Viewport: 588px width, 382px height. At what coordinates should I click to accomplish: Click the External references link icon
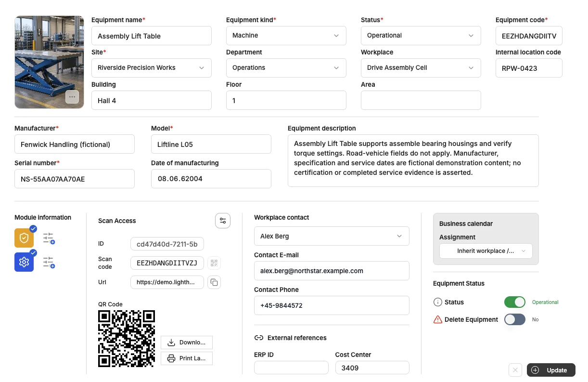pos(258,338)
